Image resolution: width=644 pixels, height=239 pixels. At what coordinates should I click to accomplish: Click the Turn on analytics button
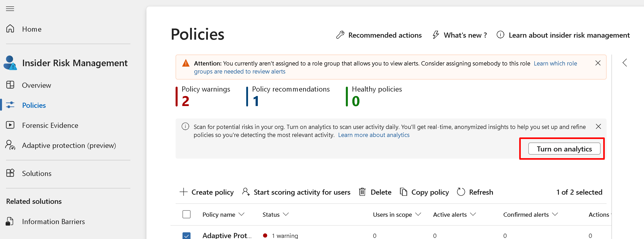coord(564,149)
